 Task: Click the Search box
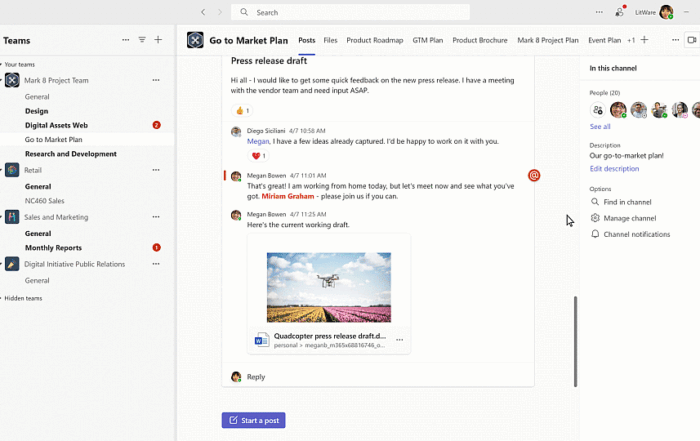[350, 12]
